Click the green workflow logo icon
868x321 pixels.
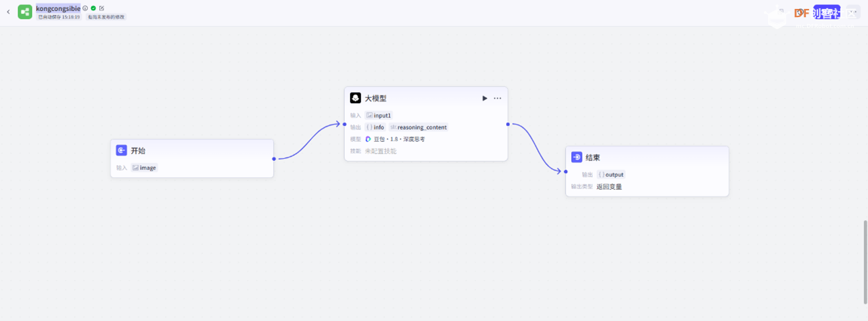[x=25, y=12]
